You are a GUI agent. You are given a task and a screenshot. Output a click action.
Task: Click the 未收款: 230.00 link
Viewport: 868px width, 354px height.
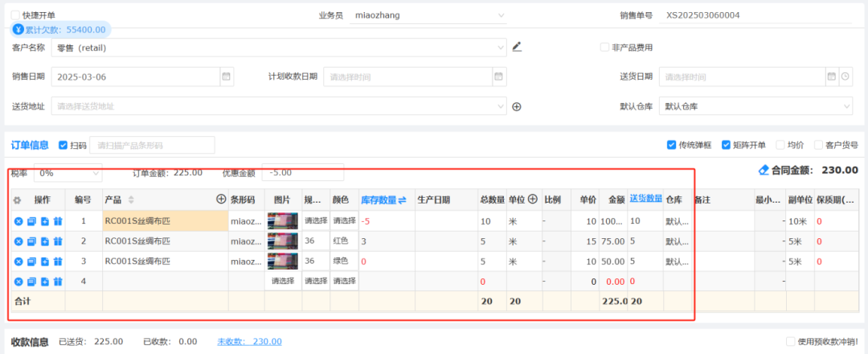tap(244, 341)
